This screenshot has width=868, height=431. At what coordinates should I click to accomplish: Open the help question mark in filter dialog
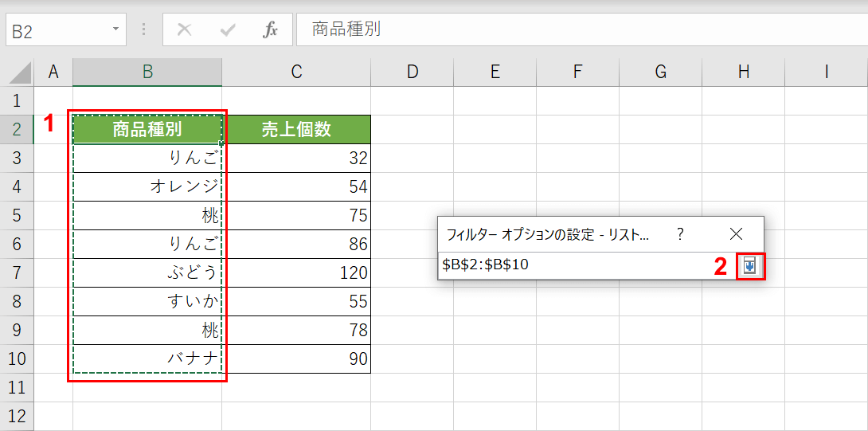pyautogui.click(x=680, y=234)
